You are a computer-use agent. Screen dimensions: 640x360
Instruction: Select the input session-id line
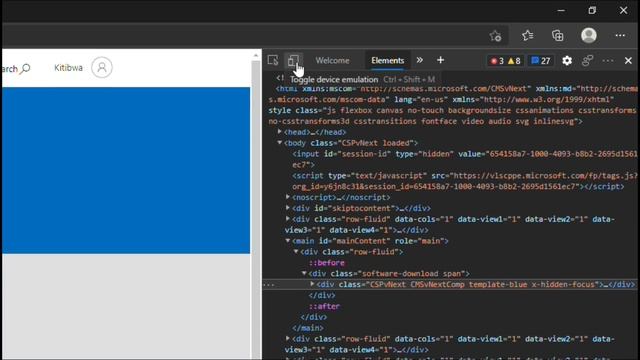pyautogui.click(x=464, y=159)
